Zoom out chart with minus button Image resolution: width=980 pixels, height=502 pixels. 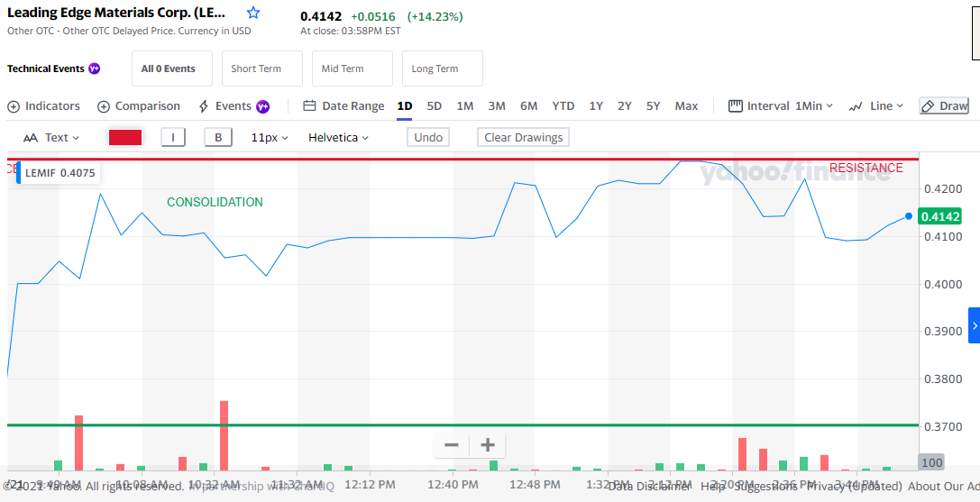pyautogui.click(x=452, y=445)
